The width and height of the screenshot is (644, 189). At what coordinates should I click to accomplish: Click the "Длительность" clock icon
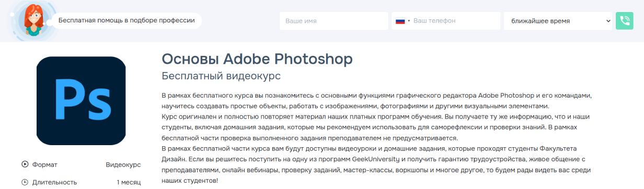tap(25, 182)
